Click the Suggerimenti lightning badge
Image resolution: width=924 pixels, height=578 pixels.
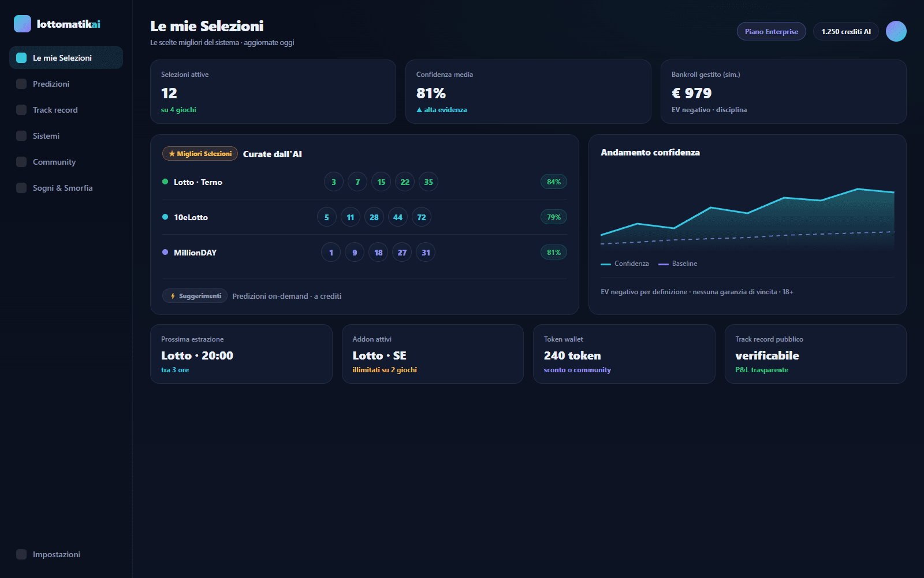coord(195,296)
